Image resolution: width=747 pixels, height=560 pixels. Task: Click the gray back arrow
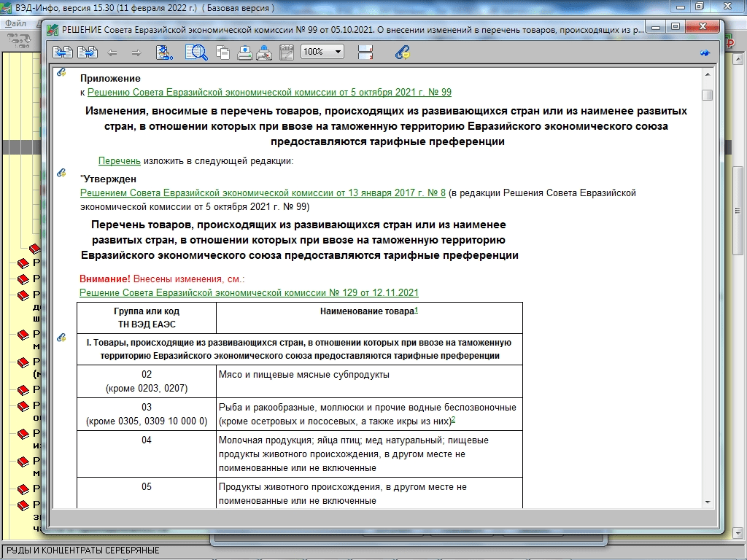112,52
